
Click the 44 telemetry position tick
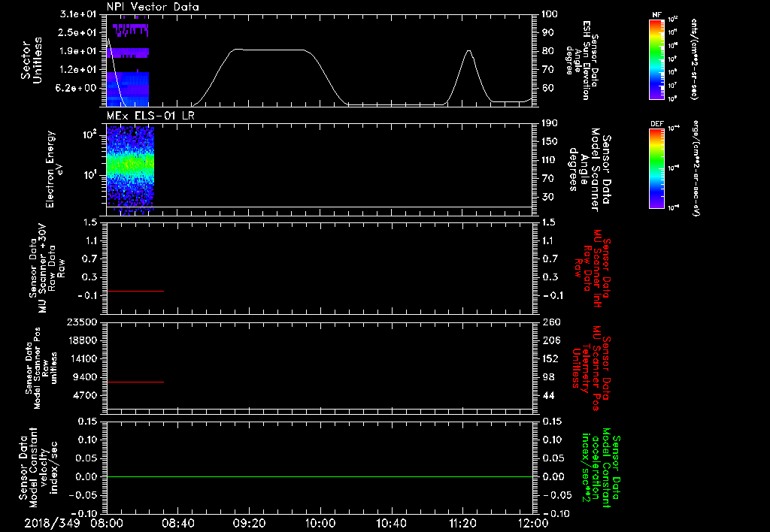(548, 395)
